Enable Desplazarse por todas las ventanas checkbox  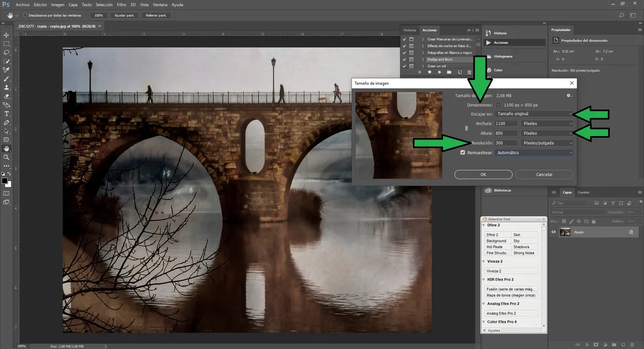point(24,16)
